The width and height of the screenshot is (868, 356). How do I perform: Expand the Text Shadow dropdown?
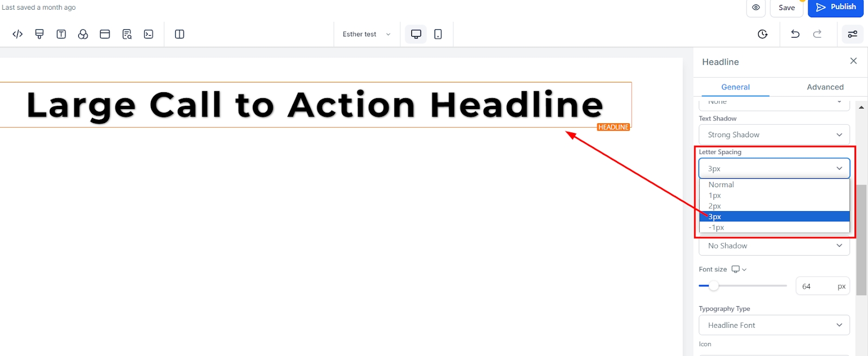(774, 135)
